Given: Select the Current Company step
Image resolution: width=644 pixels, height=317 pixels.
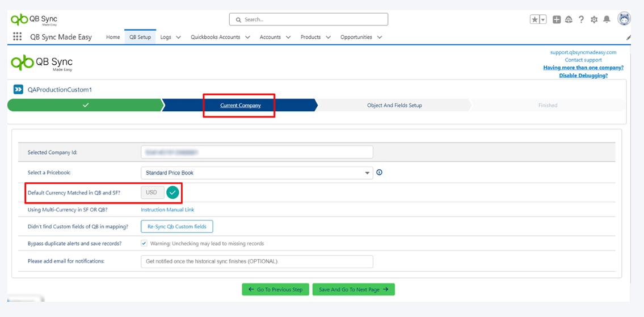Looking at the screenshot, I should pyautogui.click(x=240, y=105).
